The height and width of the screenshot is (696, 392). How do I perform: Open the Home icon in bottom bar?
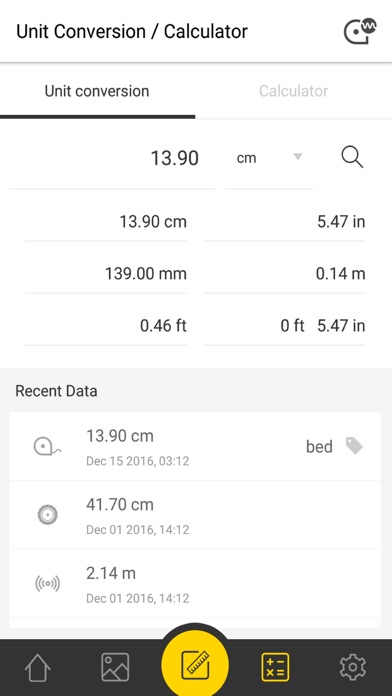click(38, 667)
